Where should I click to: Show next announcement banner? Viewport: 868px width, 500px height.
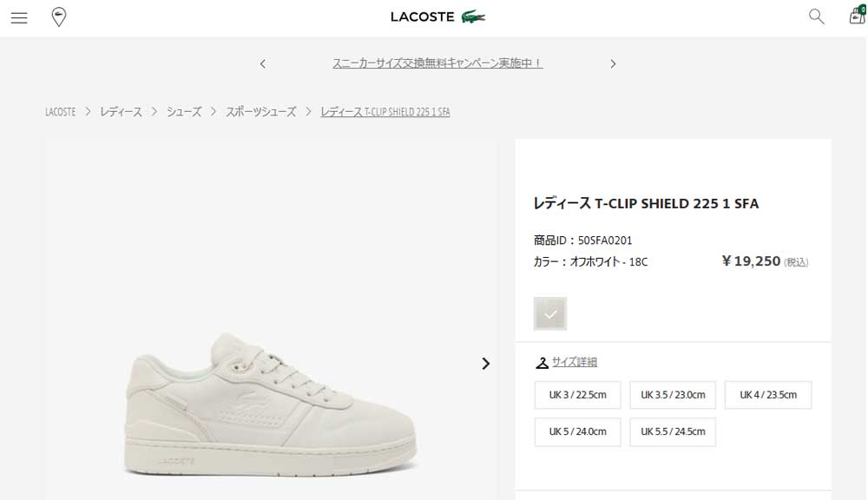click(x=613, y=63)
